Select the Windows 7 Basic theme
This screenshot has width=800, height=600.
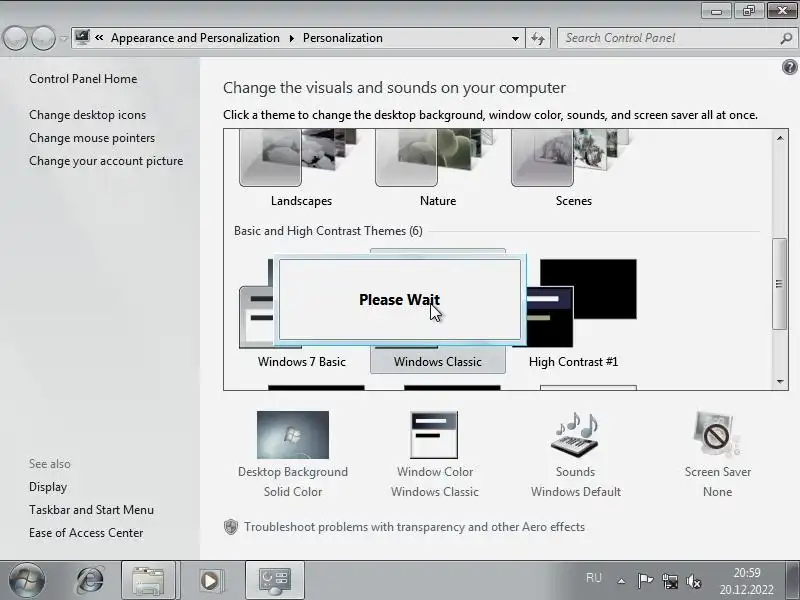tap(302, 362)
